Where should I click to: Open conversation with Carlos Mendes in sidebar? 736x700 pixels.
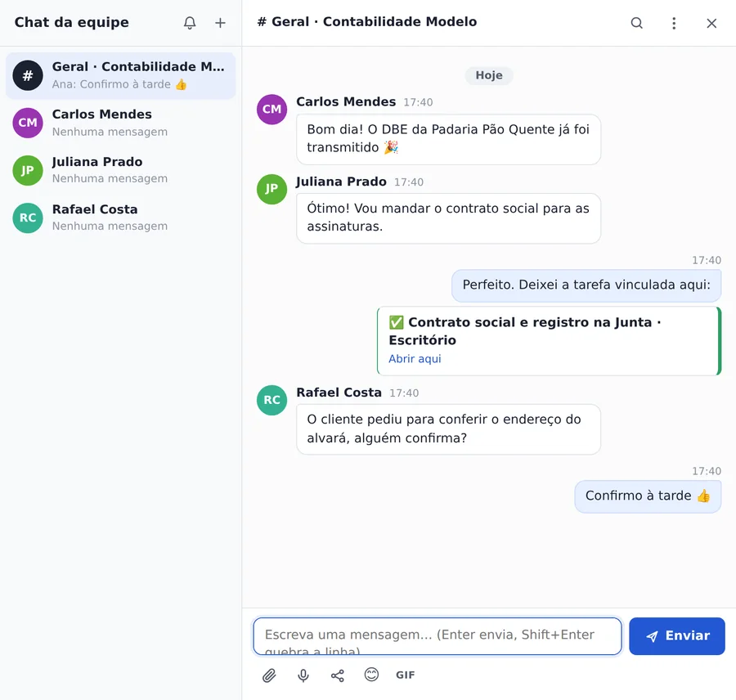click(x=121, y=123)
